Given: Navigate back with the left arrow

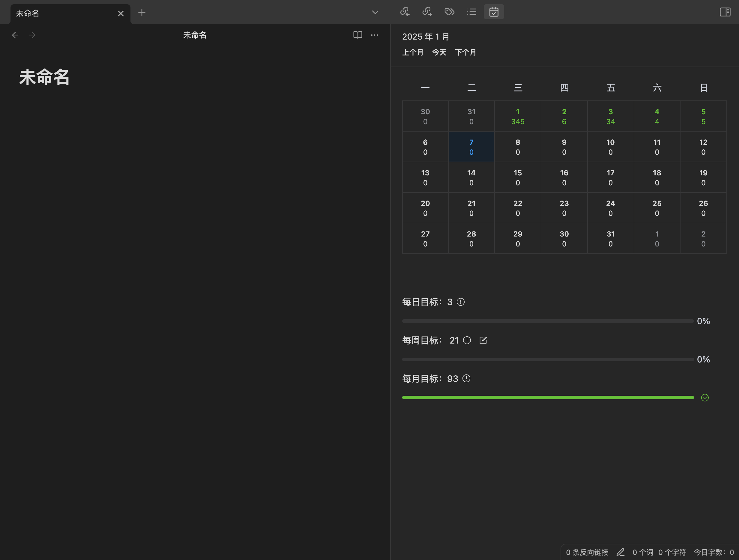Looking at the screenshot, I should click(x=15, y=35).
